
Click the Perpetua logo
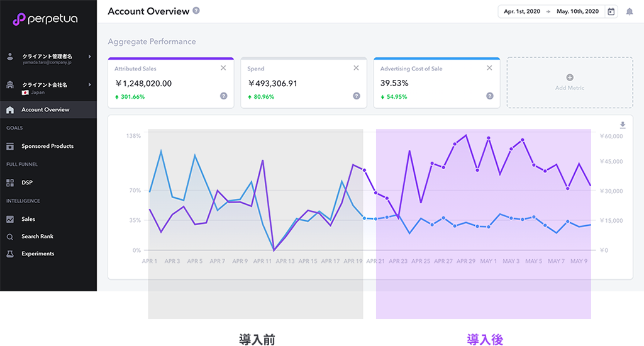(x=45, y=19)
